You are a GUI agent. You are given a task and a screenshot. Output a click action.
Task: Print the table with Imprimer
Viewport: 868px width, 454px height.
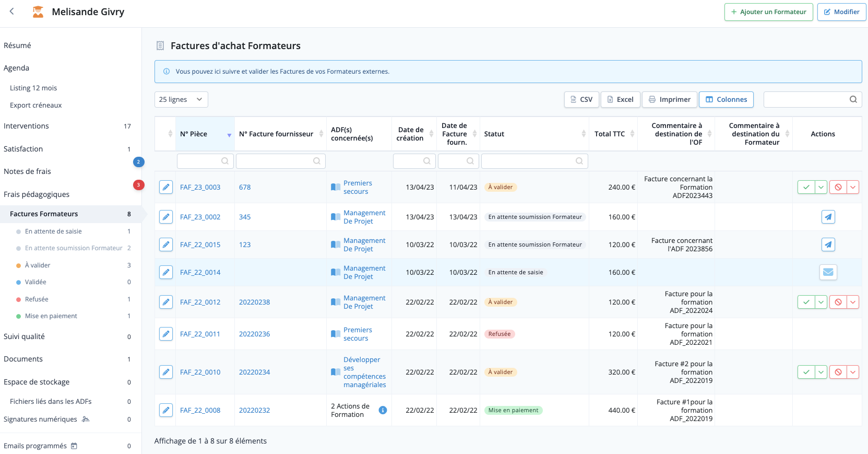tap(670, 99)
